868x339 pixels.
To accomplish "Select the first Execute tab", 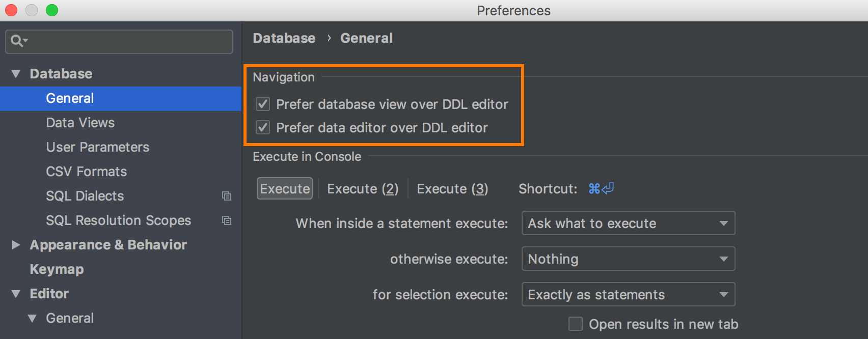I will 285,189.
